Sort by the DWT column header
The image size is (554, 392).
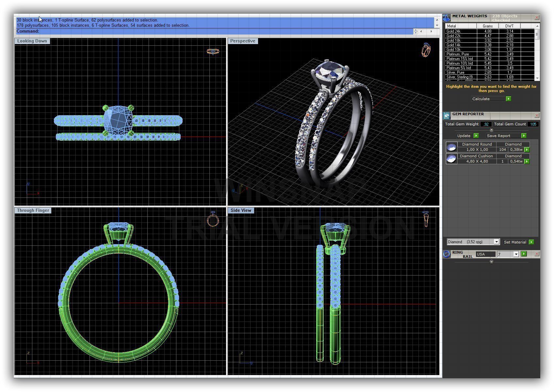[509, 26]
